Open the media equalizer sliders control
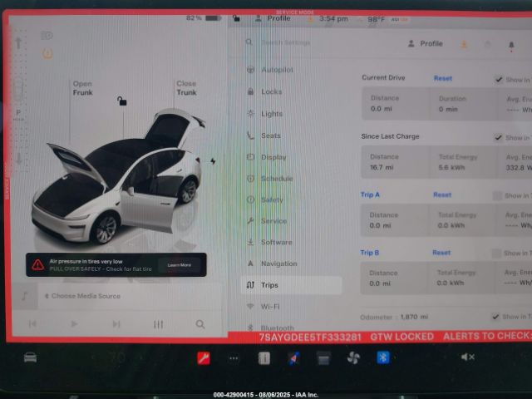532x399 pixels. tap(158, 324)
